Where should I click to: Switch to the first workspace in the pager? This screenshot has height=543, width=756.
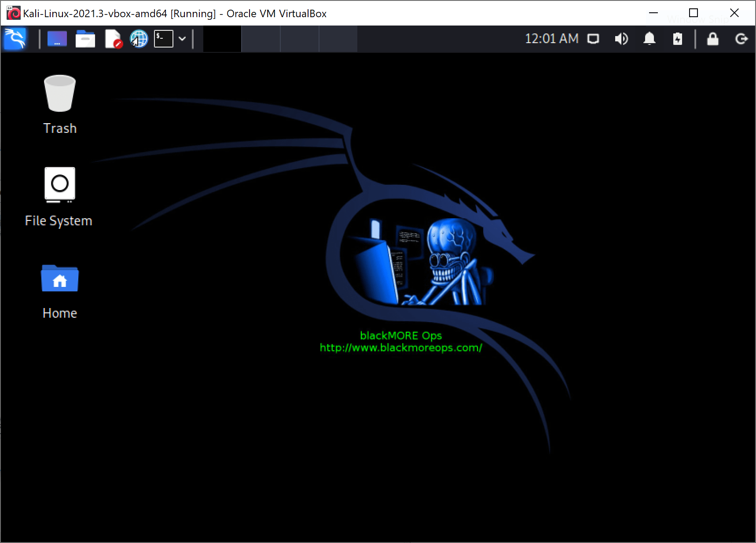[x=222, y=39]
